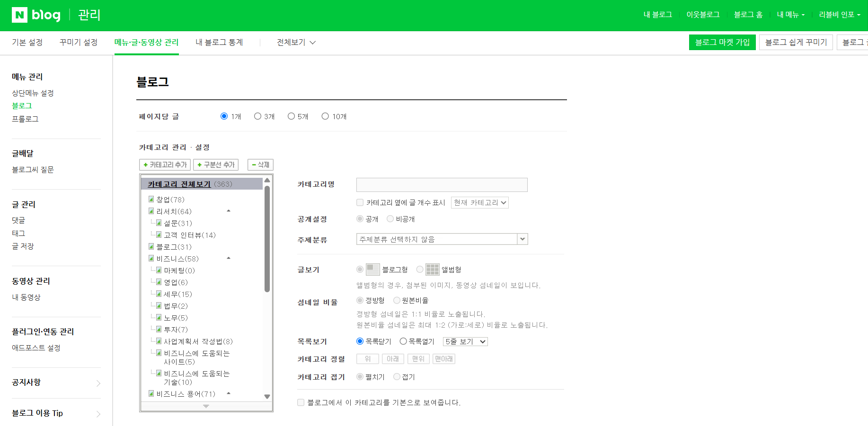Click the folder icon beside 투자(7)
Viewport: 868px width, 426px height.
click(x=159, y=329)
